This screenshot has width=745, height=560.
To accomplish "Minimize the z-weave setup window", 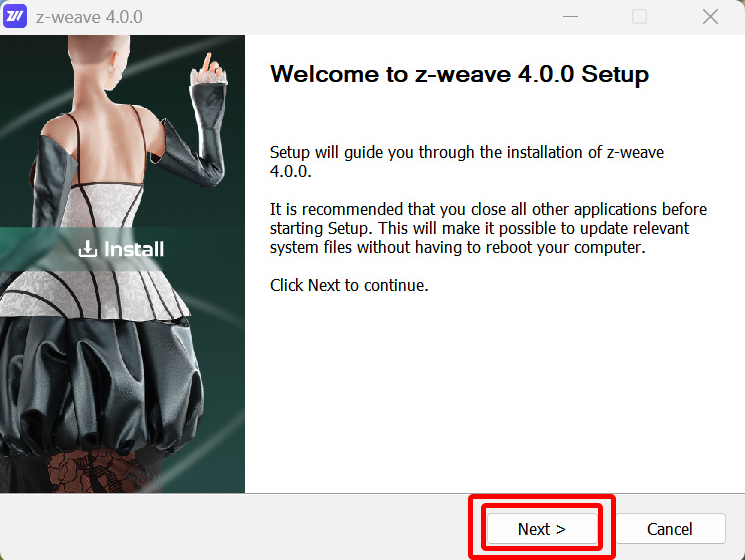I will 570,17.
